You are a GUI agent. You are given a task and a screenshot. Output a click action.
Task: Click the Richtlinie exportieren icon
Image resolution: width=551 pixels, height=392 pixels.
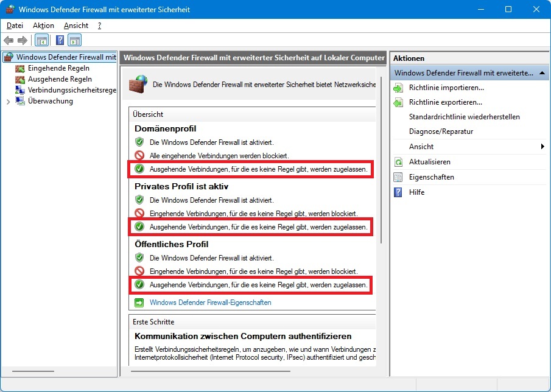tap(398, 103)
